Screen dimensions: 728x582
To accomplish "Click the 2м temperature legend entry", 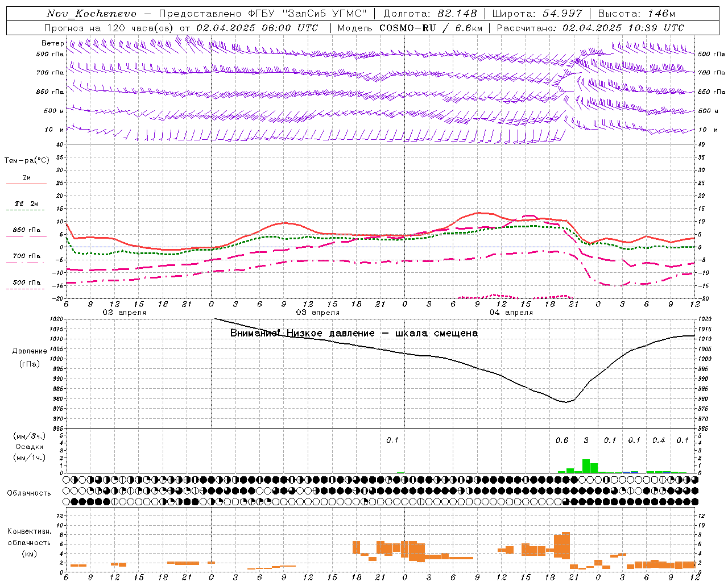I will (27, 177).
